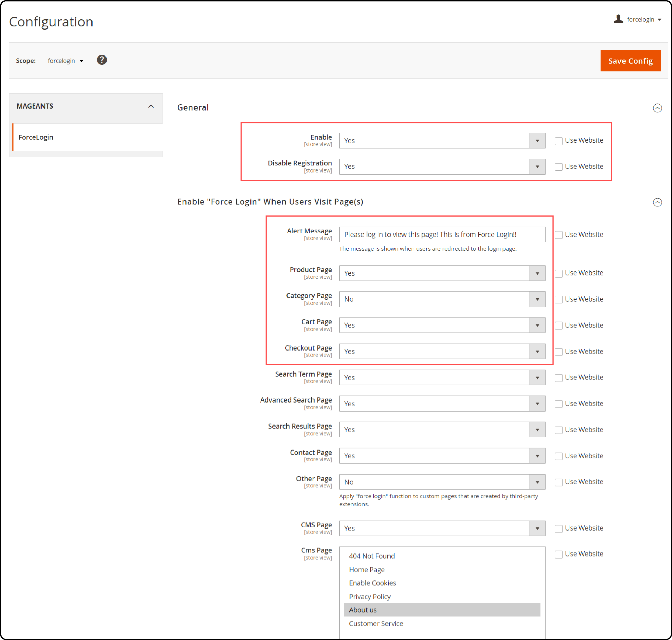Check Use Website for Product Page
Viewport: 672px width, 640px height.
pos(558,273)
